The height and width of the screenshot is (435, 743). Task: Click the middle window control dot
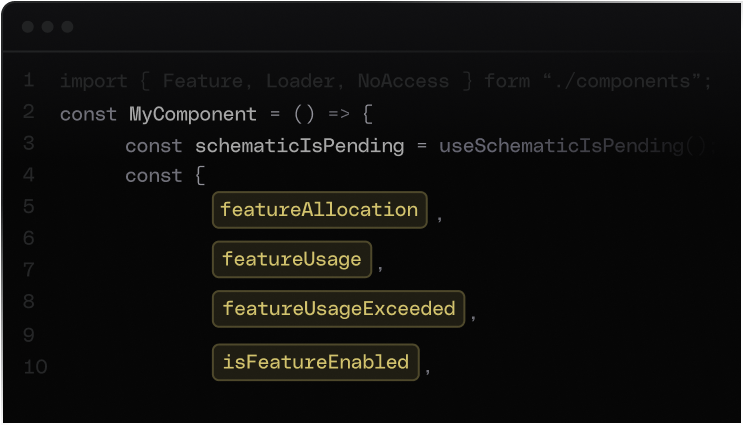[x=48, y=27]
